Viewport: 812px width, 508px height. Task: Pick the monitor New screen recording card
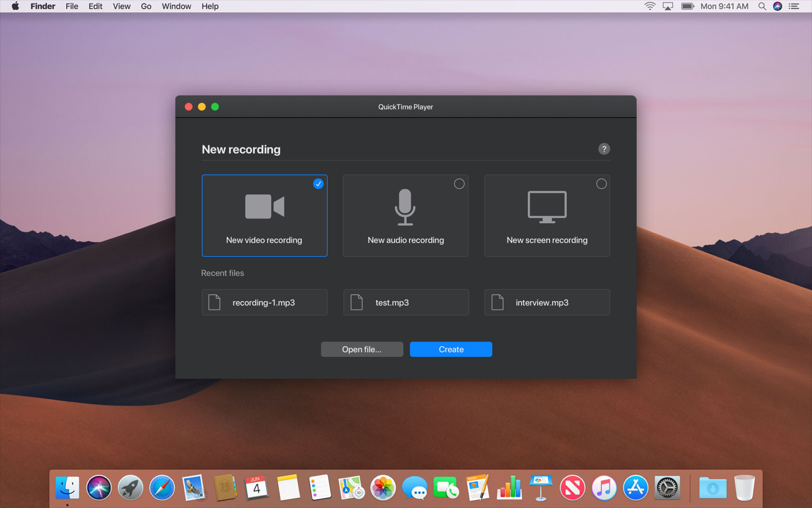coord(547,216)
